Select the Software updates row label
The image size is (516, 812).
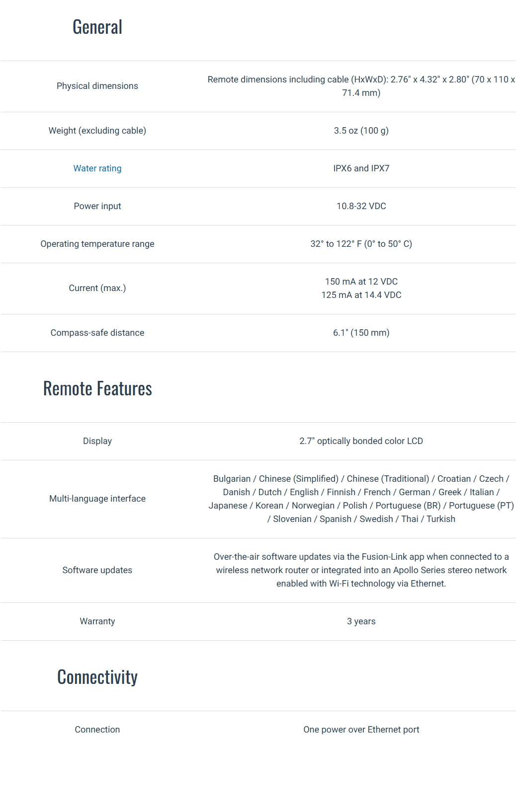97,570
